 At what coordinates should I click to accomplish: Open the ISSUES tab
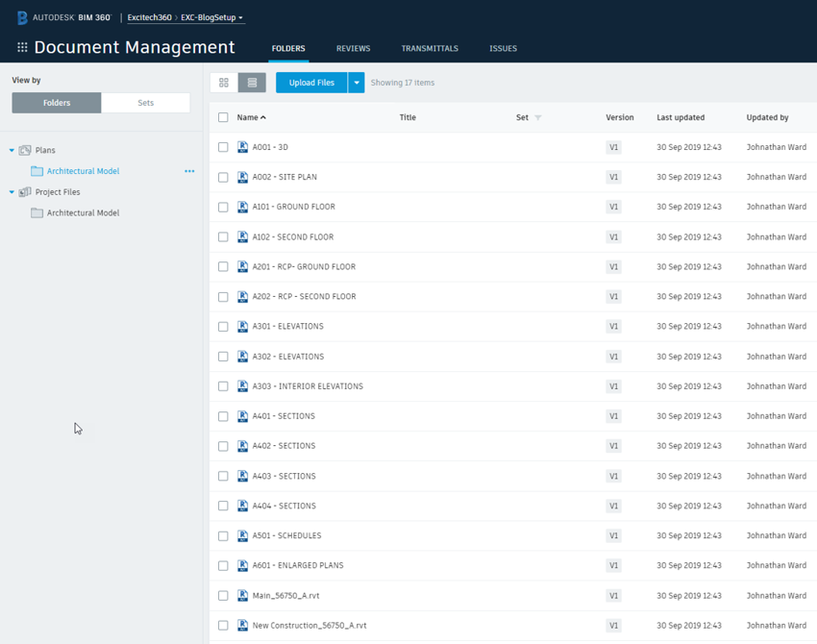coord(504,48)
